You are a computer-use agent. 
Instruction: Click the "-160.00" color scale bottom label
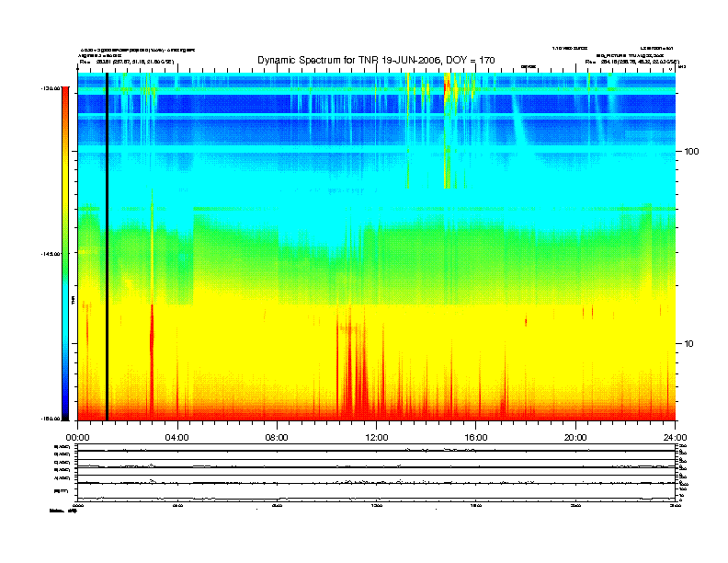tap(50, 419)
